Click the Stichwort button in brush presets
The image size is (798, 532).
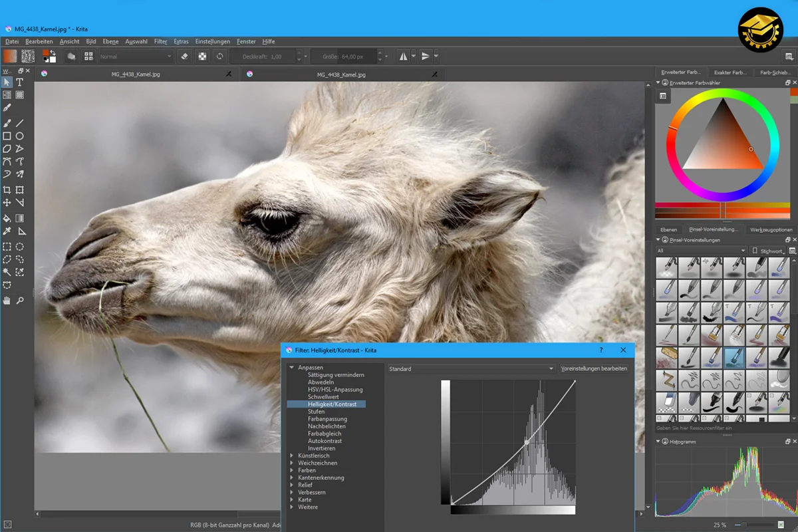(768, 251)
